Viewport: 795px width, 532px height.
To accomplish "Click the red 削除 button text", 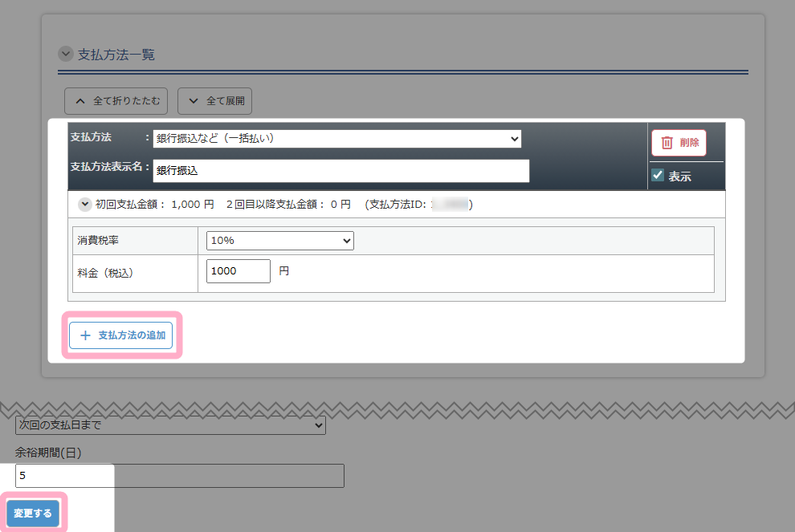I will [x=689, y=143].
